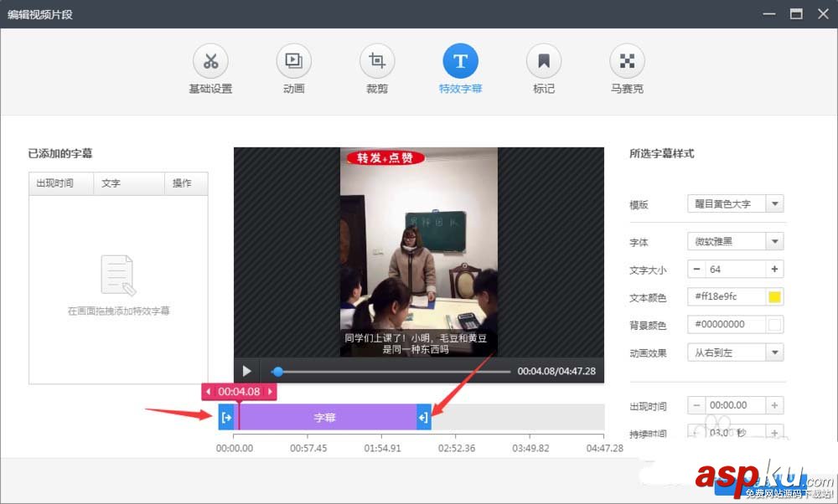Select the purple 字幕 clip on timeline

(324, 416)
